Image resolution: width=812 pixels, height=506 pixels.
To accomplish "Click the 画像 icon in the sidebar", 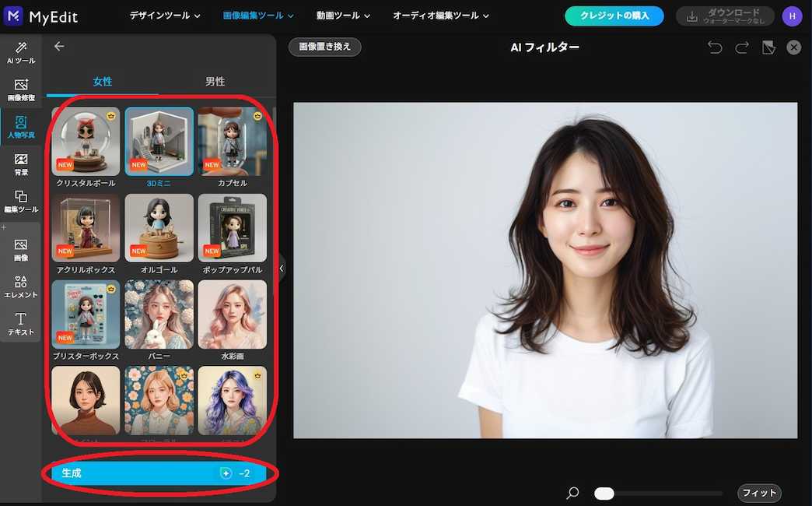I will coord(19,251).
